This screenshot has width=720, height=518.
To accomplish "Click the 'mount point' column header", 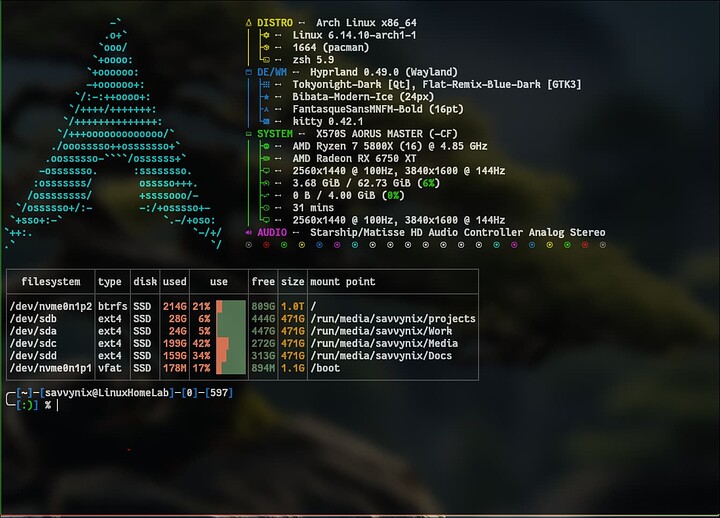I will pyautogui.click(x=343, y=282).
